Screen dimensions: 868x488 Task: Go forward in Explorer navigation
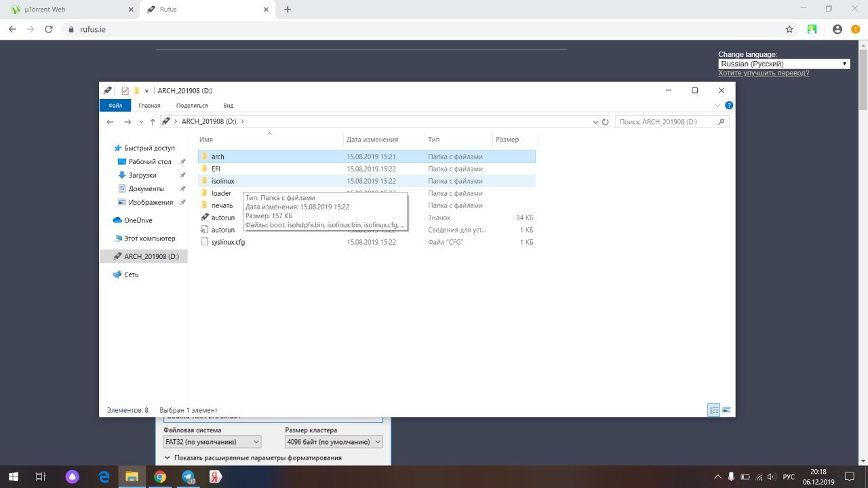pos(127,121)
